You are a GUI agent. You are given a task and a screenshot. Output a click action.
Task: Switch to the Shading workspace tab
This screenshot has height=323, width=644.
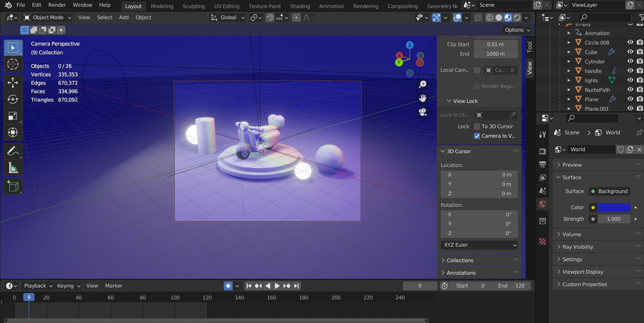[300, 6]
